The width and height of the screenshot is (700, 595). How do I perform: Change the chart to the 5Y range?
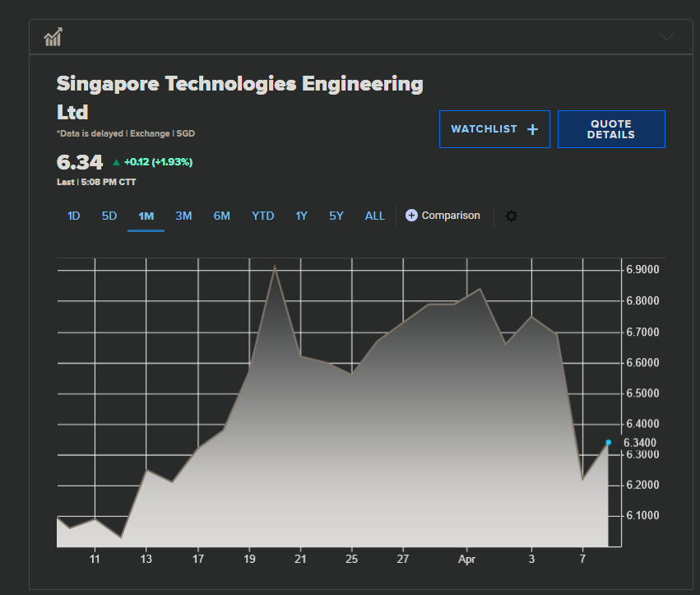pos(336,216)
